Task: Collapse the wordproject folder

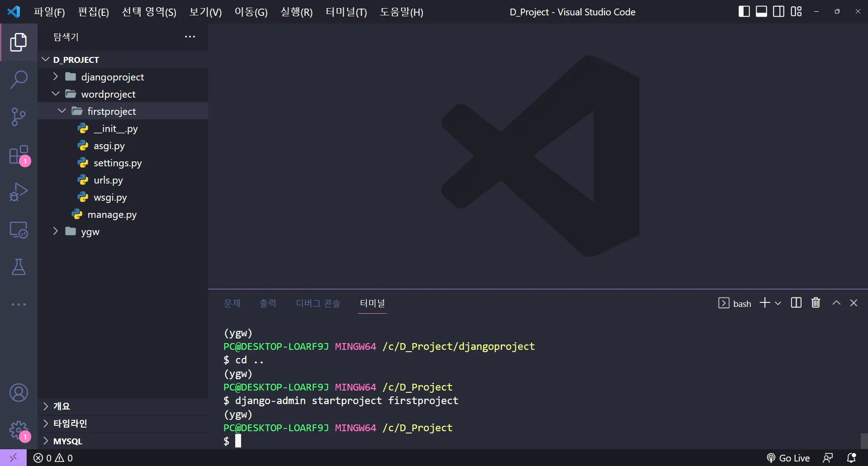Action: [x=123, y=94]
